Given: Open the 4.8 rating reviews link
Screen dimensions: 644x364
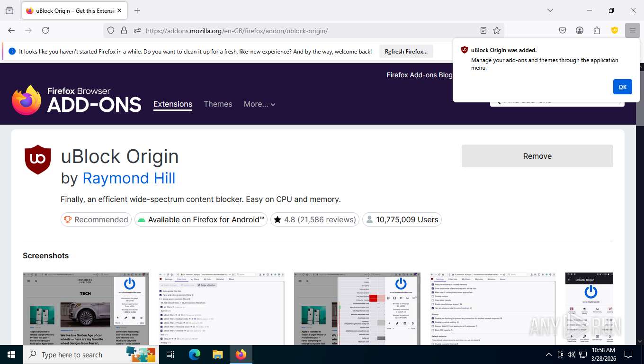Looking at the screenshot, I should tap(315, 219).
